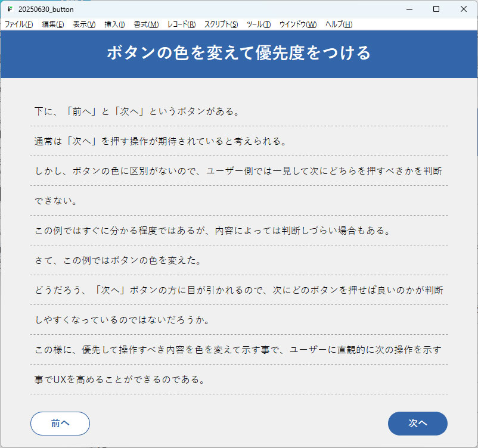Click the line starting この様に、優先して操作すべき
Image resolution: width=478 pixels, height=448 pixels.
(x=238, y=350)
